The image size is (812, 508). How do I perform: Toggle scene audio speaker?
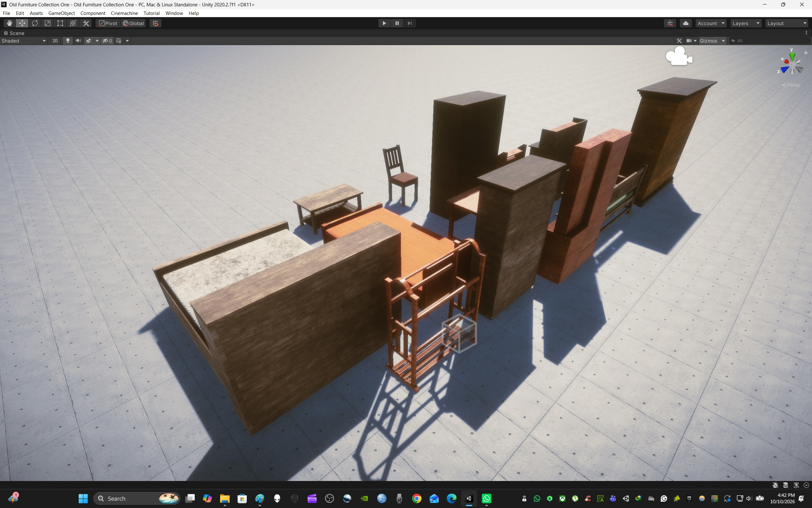[x=78, y=41]
